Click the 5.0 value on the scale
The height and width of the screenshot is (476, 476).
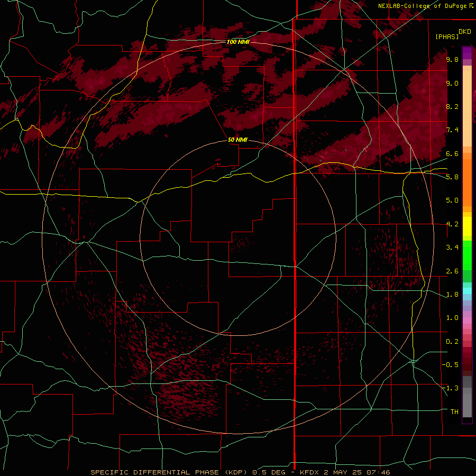point(452,200)
